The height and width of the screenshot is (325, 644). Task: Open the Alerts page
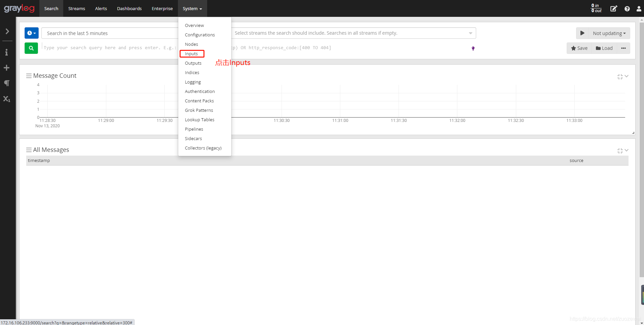point(101,8)
